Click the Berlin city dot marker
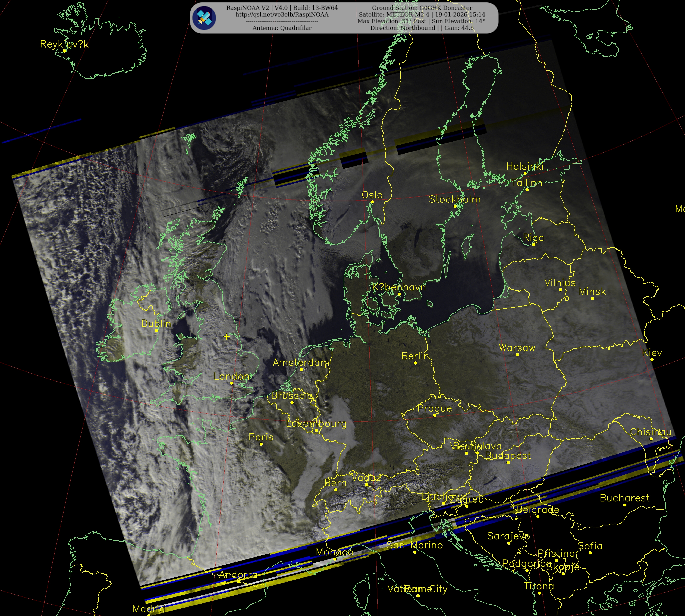685x616 pixels. pyautogui.click(x=416, y=363)
